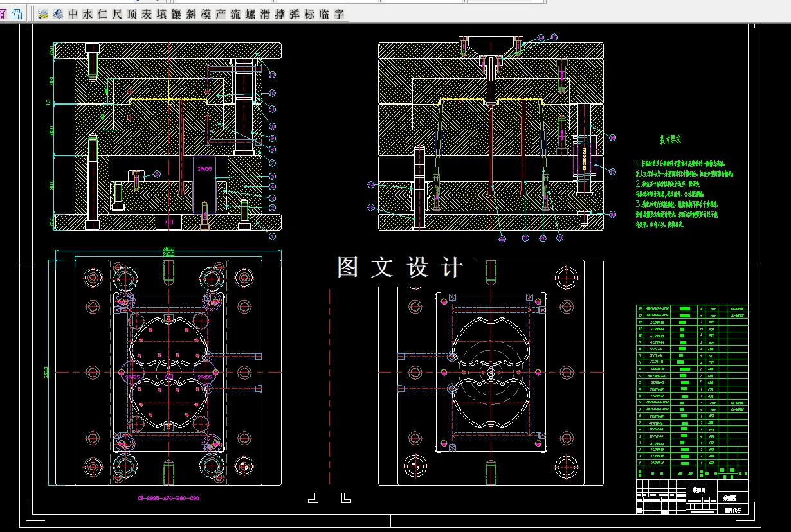Select the 斜 toolbar tool
Screen dimensions: 791x532
click(x=191, y=13)
